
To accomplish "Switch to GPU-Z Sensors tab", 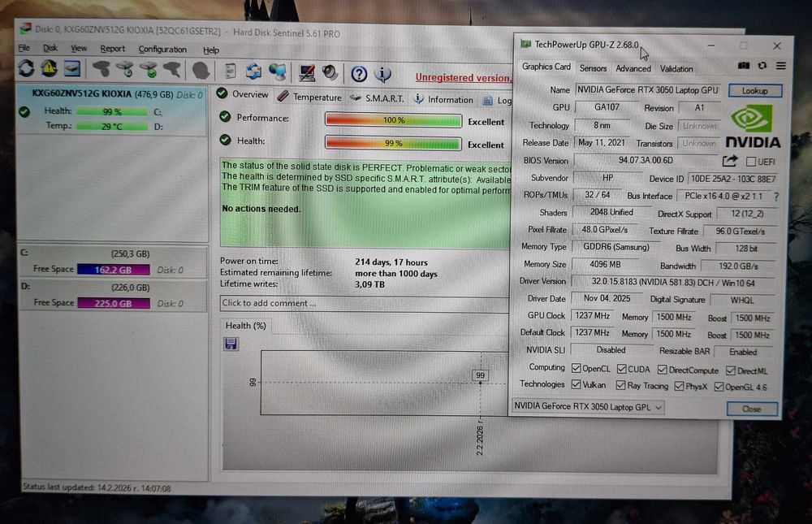I will 593,68.
